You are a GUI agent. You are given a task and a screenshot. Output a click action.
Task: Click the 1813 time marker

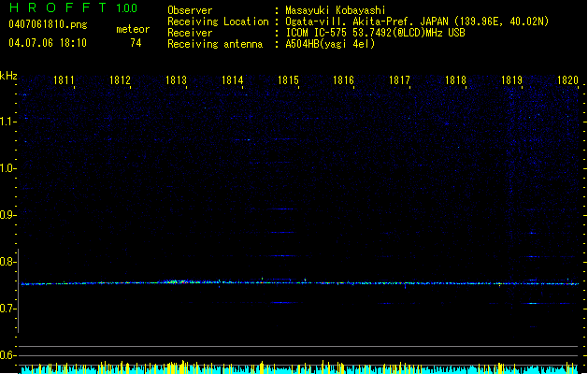point(176,80)
